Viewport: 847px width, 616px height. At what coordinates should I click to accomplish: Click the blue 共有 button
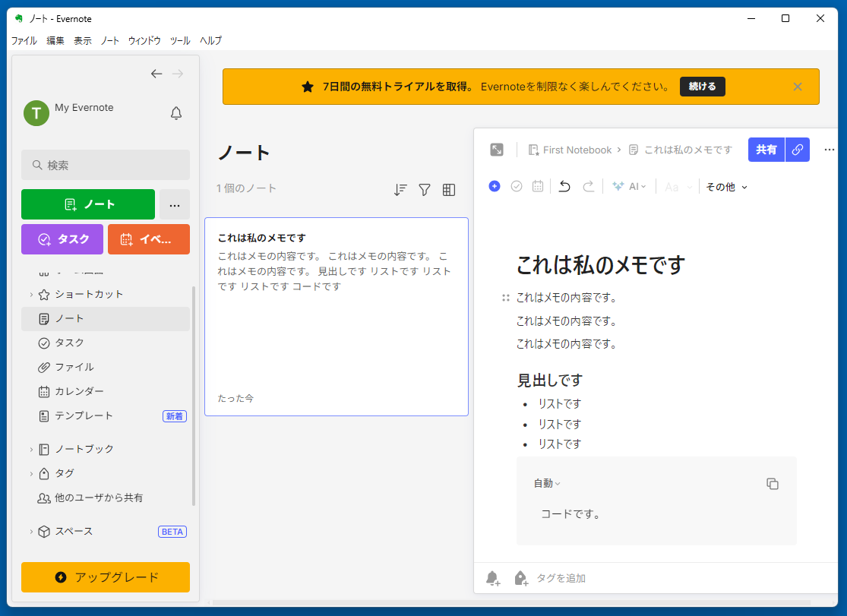(x=766, y=150)
